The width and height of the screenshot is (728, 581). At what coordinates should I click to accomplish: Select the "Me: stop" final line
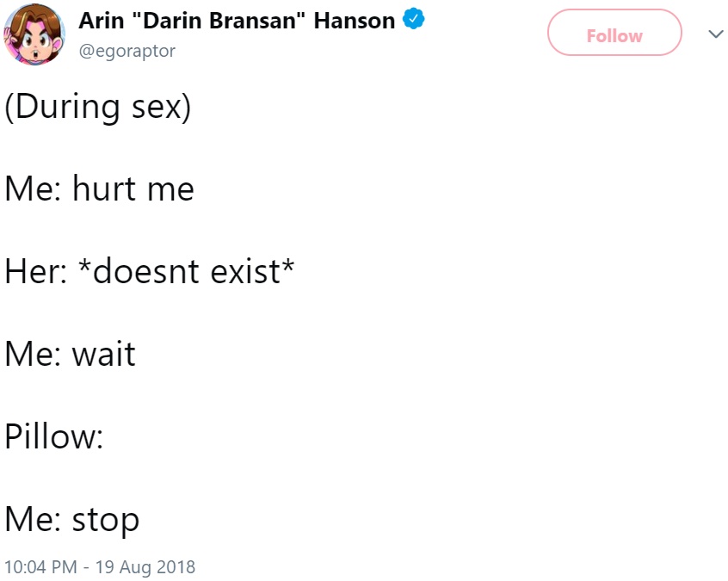click(72, 520)
